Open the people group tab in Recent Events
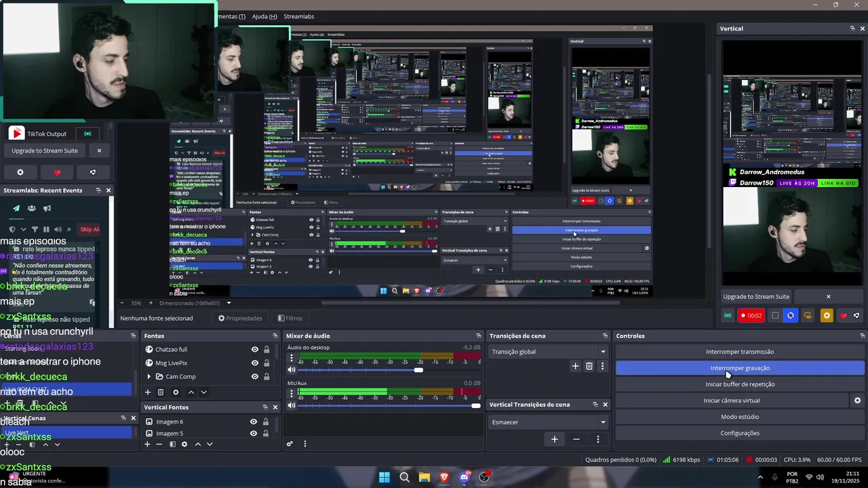The image size is (868, 488). point(31,208)
